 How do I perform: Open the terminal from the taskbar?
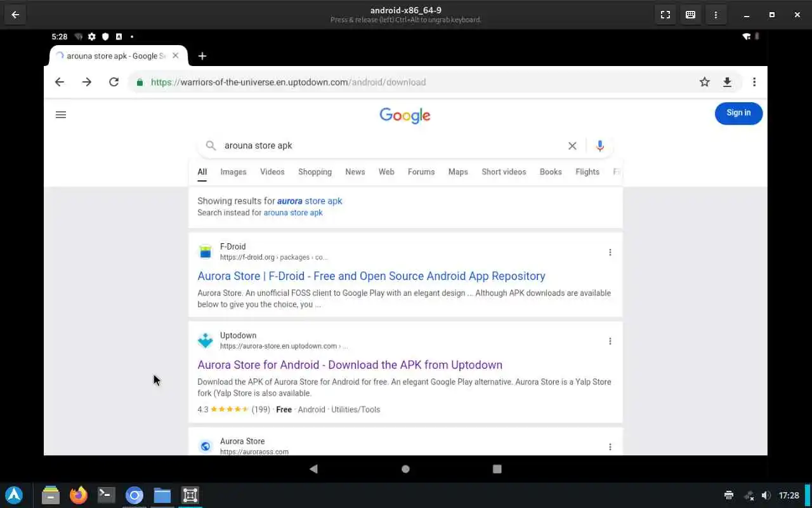(x=107, y=495)
